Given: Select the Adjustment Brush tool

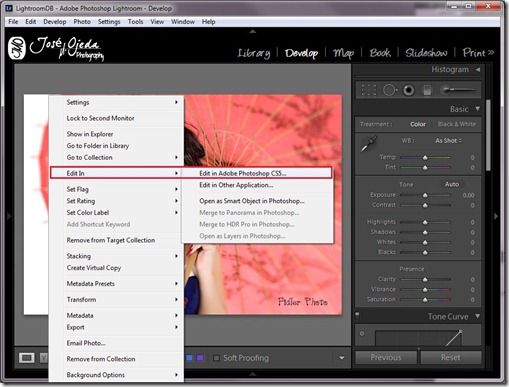Looking at the screenshot, I should click(x=458, y=90).
